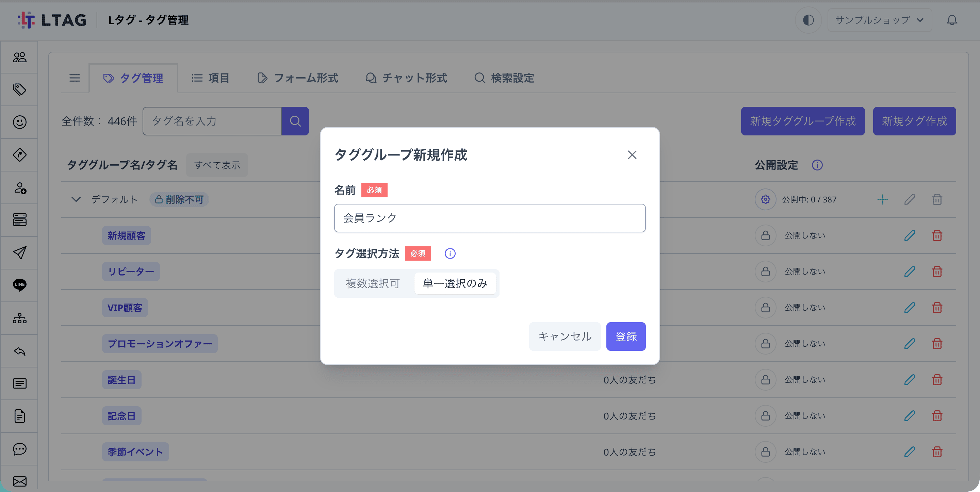Open the チャット形式 tab
This screenshot has width=980, height=492.
[406, 78]
